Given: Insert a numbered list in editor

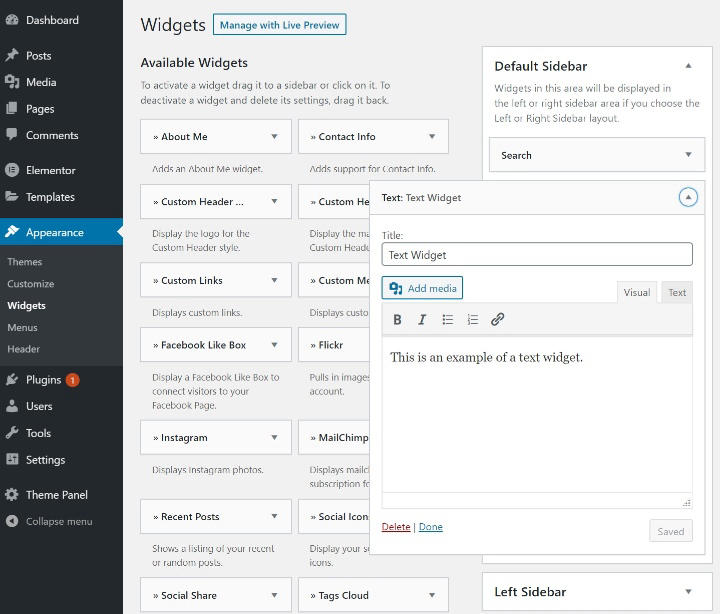Looking at the screenshot, I should (472, 320).
